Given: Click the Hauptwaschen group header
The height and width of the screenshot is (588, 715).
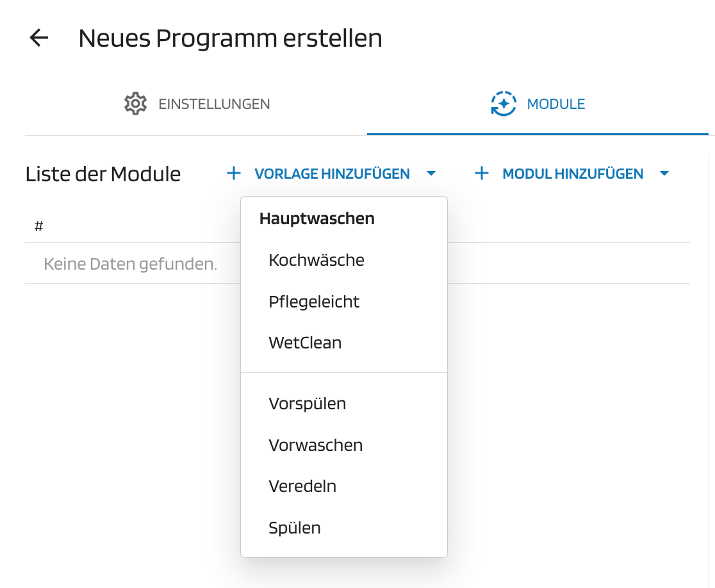Looking at the screenshot, I should (316, 218).
